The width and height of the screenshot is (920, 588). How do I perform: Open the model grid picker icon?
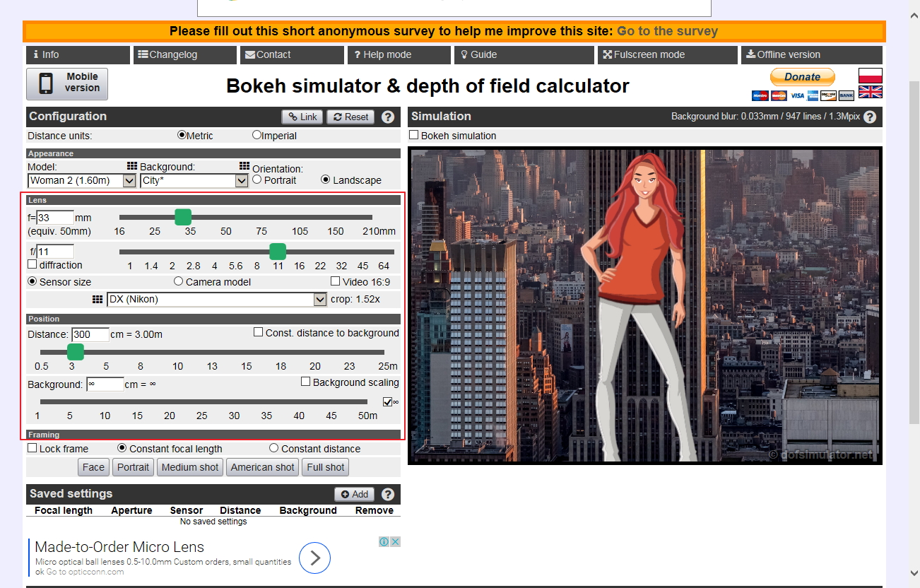132,166
